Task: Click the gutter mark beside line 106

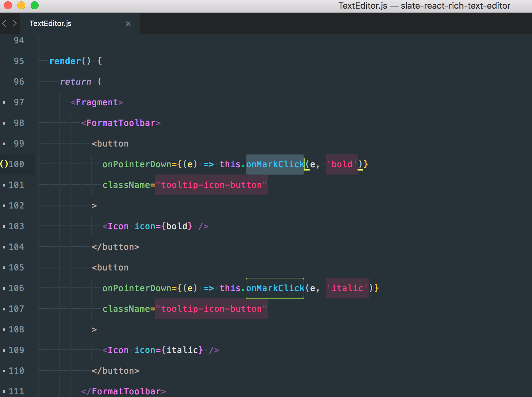Action: tap(4, 288)
